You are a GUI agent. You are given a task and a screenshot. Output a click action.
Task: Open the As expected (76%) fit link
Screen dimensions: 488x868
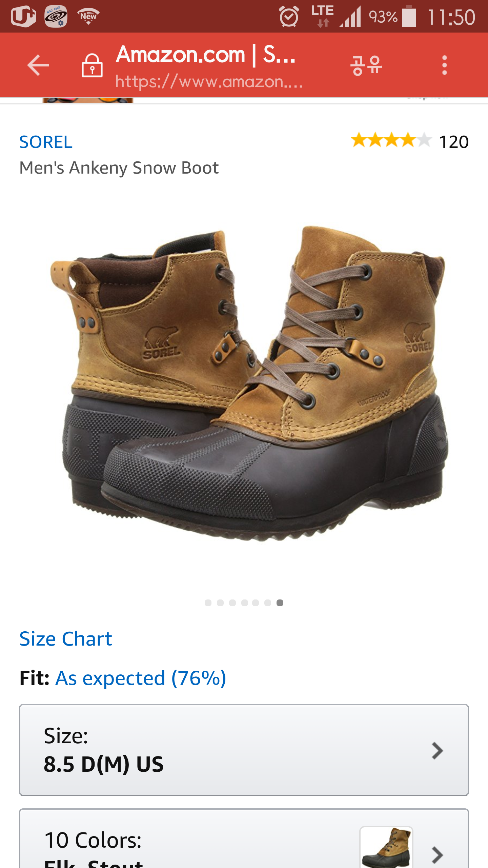[x=141, y=678]
